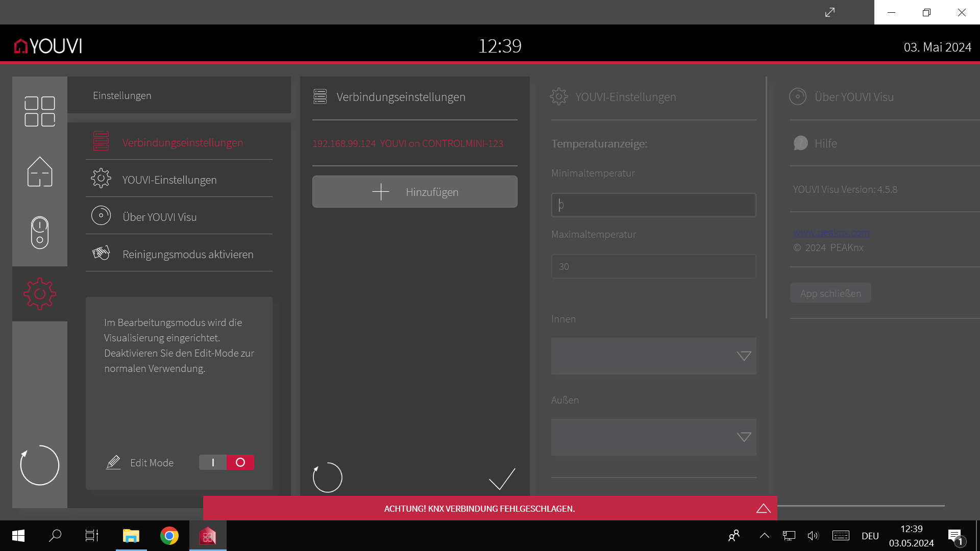Click the disc icon beside Über YOUVI Visu

(101, 216)
